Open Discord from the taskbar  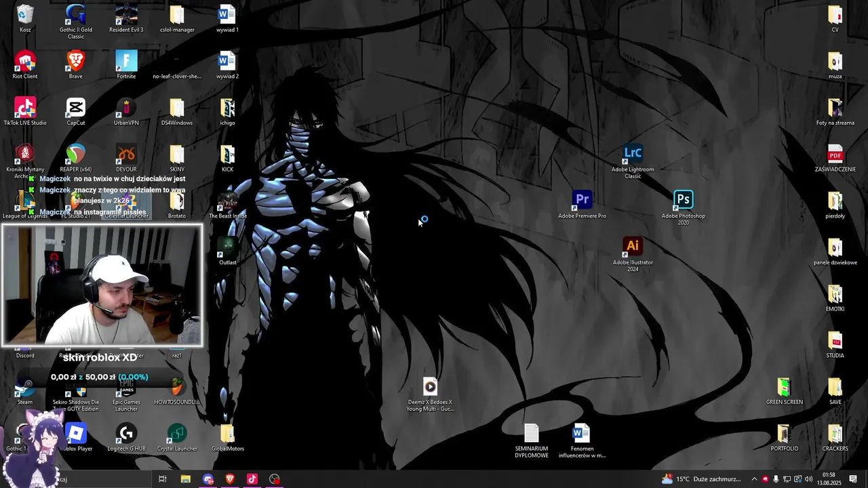point(208,479)
